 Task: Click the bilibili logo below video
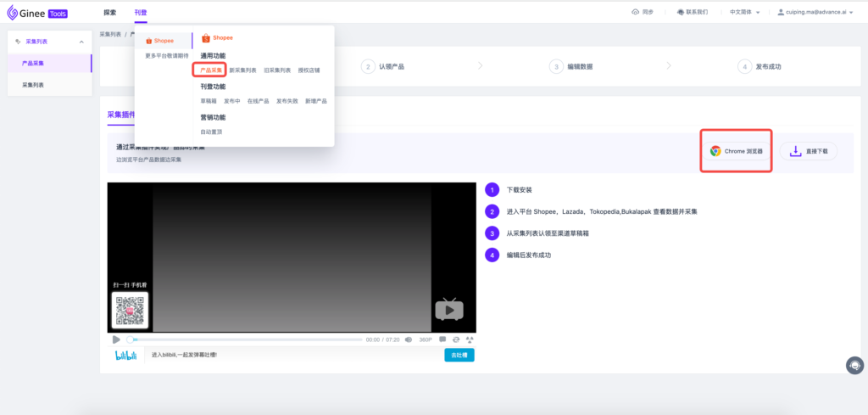(125, 355)
